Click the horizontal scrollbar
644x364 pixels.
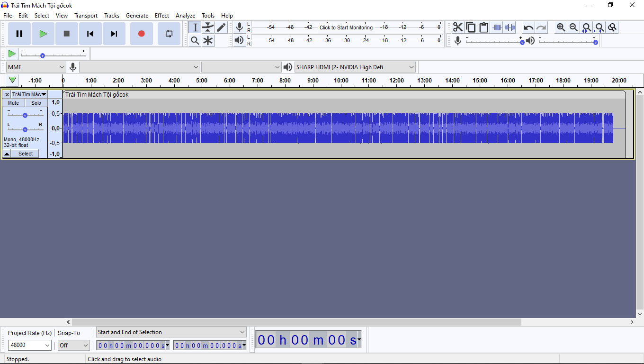click(296, 322)
